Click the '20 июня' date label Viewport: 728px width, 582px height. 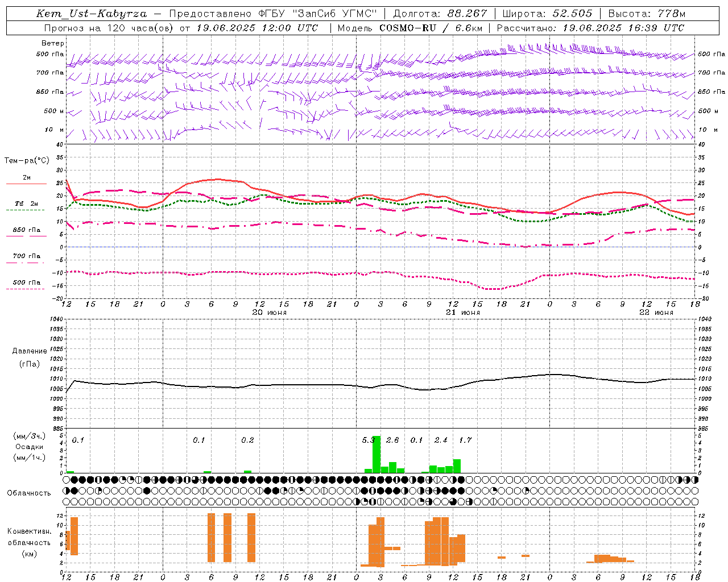click(270, 313)
